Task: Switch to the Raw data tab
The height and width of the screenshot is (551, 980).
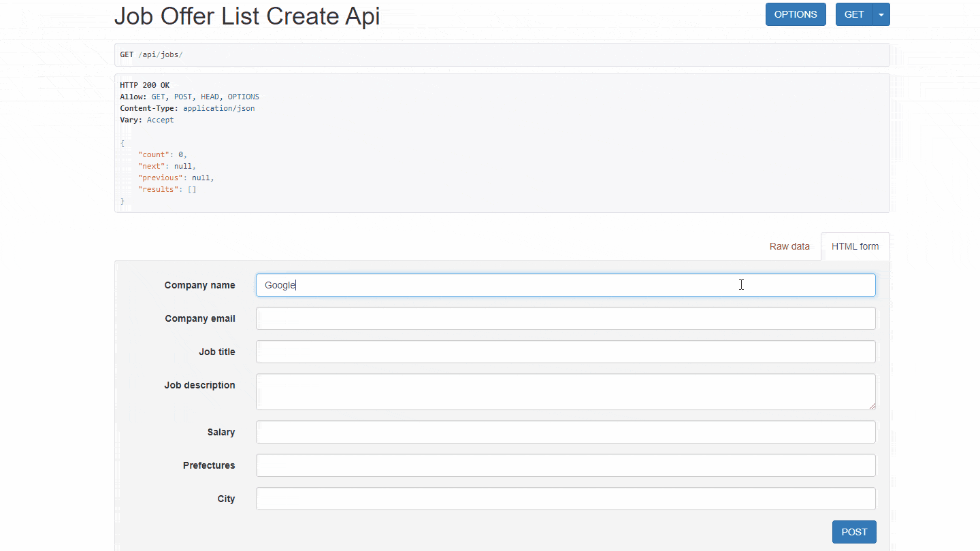Action: [789, 246]
